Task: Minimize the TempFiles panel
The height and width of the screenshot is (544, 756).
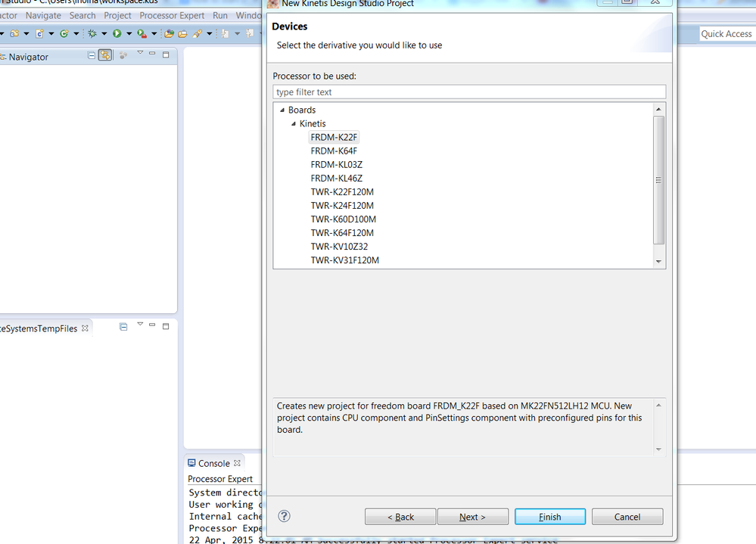Action: [x=152, y=325]
